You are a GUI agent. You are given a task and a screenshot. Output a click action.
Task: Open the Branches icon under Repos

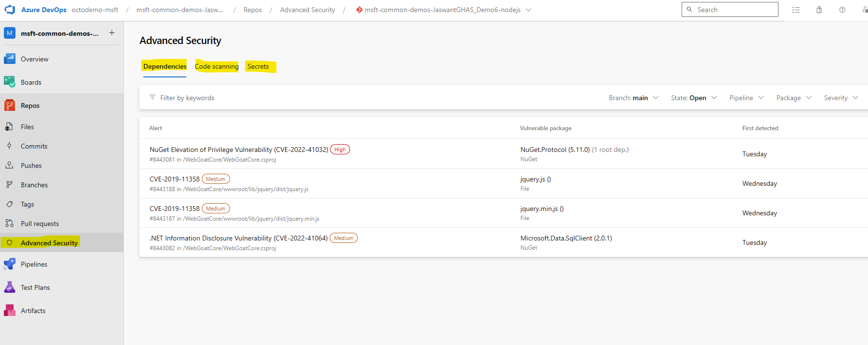[9, 185]
